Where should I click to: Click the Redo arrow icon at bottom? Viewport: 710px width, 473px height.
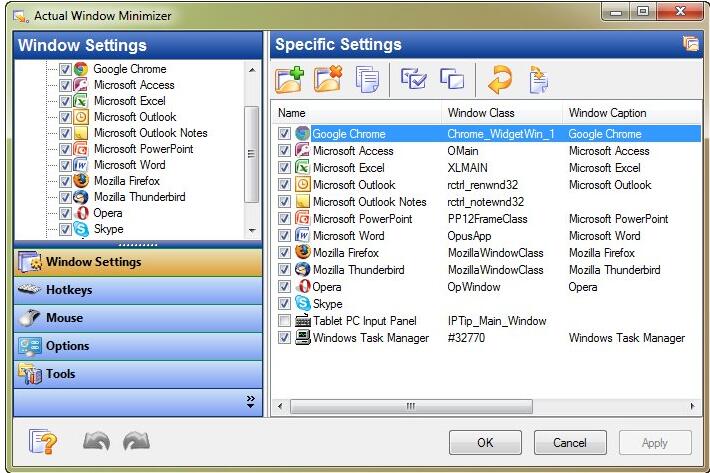(x=136, y=441)
